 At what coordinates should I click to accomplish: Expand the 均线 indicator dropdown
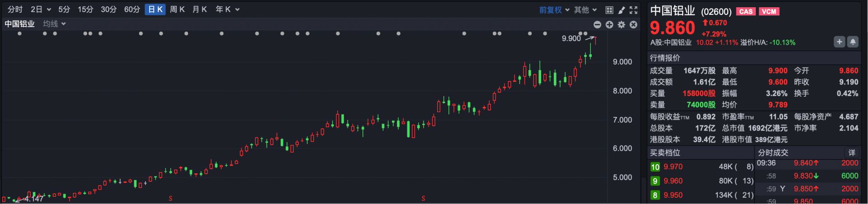[x=54, y=24]
